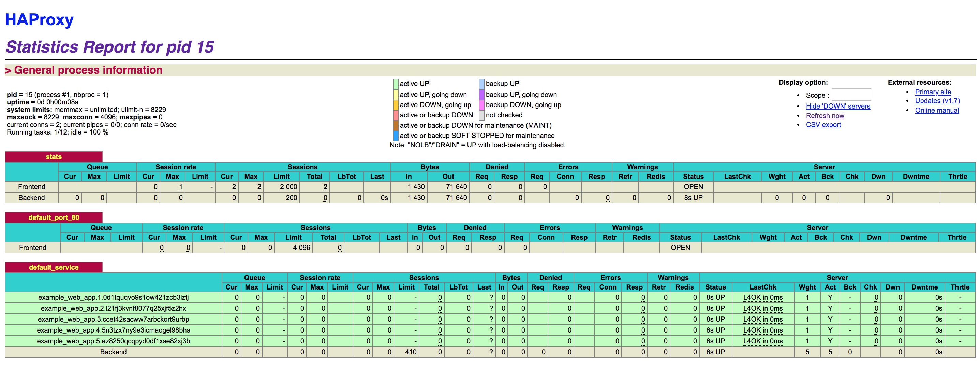This screenshot has height=366, width=980.
Task: Click L4OK in 0ms for example_web_app.5
Action: pyautogui.click(x=763, y=341)
